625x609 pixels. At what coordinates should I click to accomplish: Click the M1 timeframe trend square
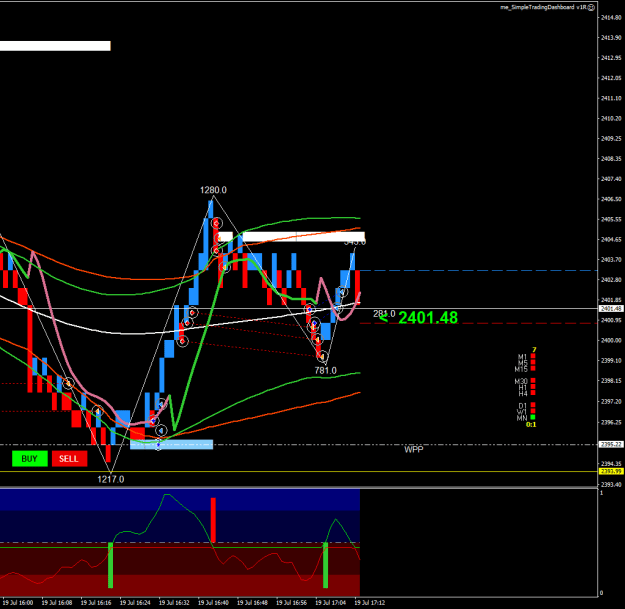[533, 356]
